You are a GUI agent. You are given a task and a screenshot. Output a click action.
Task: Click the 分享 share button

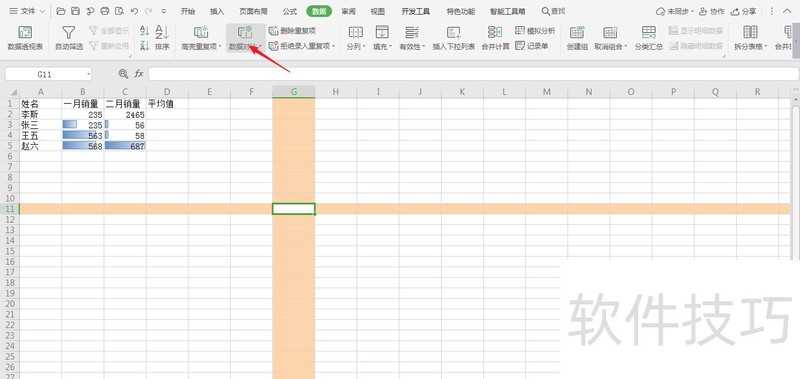point(744,11)
